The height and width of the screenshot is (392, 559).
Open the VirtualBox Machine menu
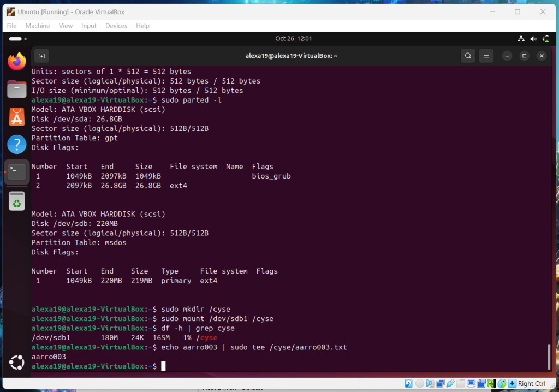click(38, 26)
